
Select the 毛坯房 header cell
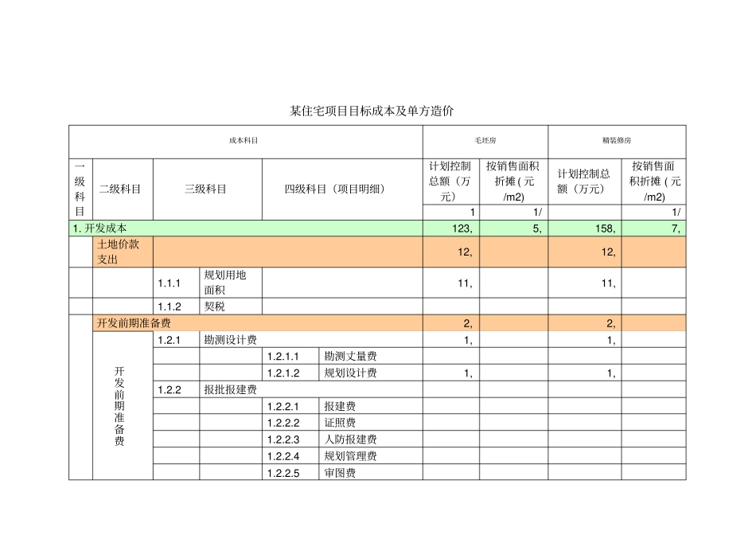(x=485, y=142)
